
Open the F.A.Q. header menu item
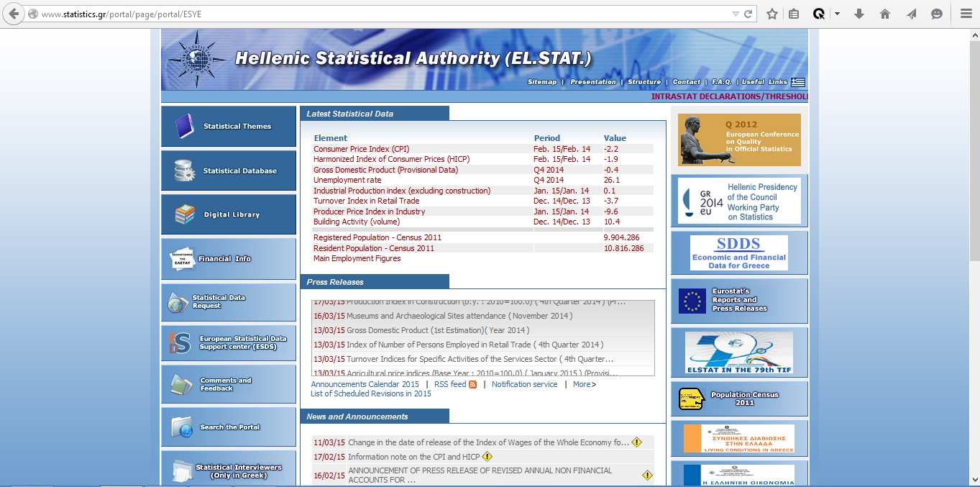pyautogui.click(x=721, y=82)
